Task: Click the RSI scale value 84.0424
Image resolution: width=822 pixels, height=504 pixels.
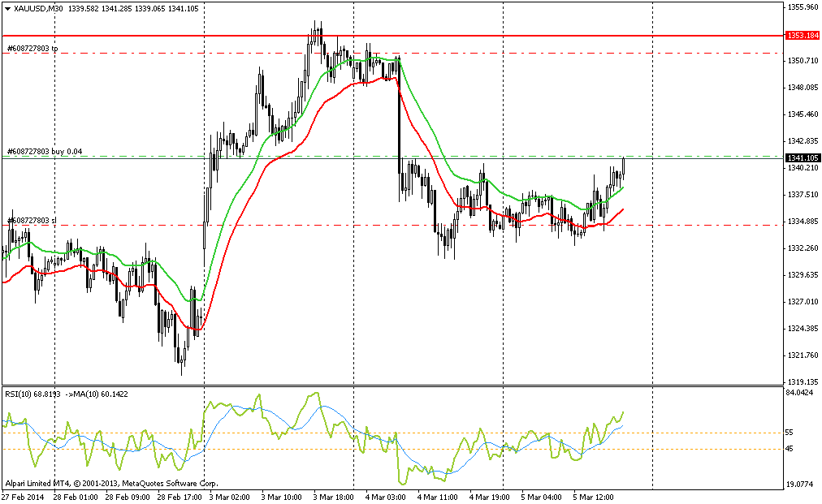Action: tap(800, 393)
